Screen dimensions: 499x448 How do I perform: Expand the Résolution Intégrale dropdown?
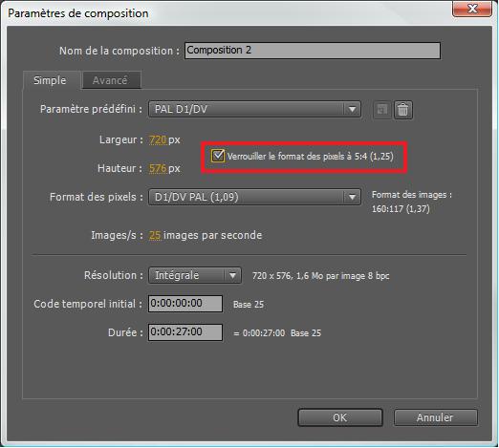(x=195, y=275)
